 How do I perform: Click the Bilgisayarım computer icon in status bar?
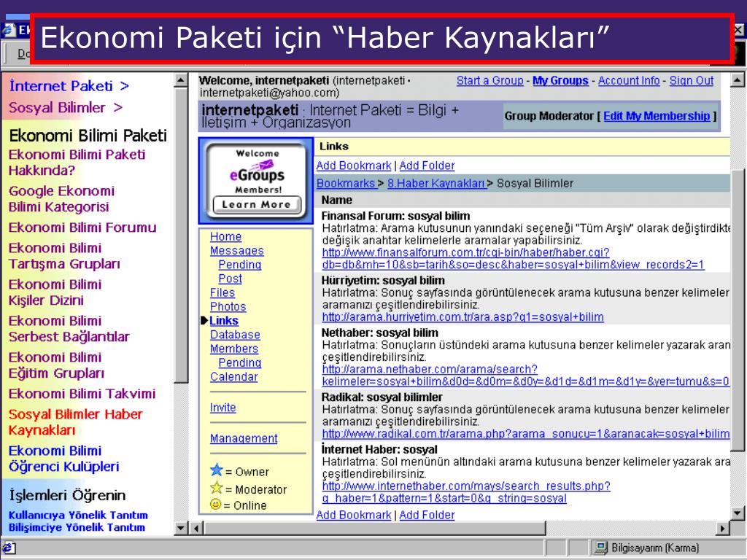[601, 548]
